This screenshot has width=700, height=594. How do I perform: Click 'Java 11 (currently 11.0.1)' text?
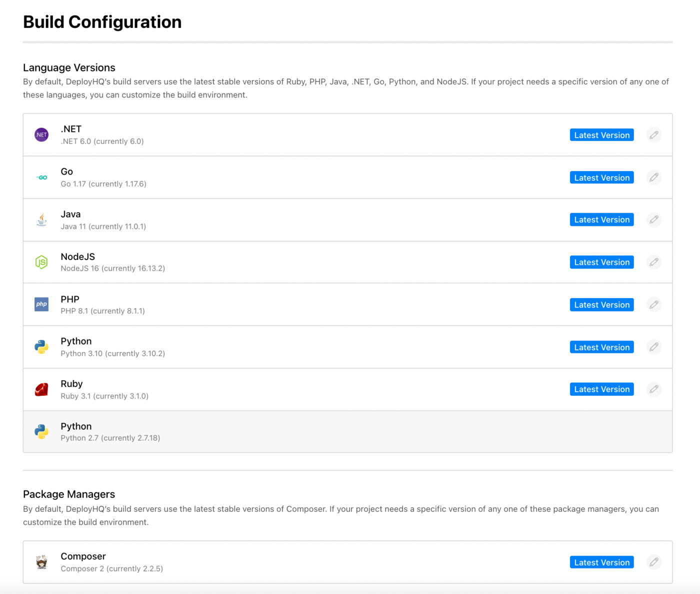pos(103,226)
